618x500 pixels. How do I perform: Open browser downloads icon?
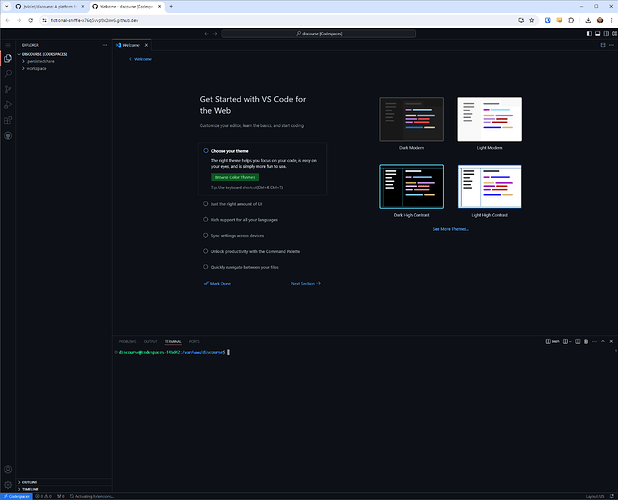[588, 20]
